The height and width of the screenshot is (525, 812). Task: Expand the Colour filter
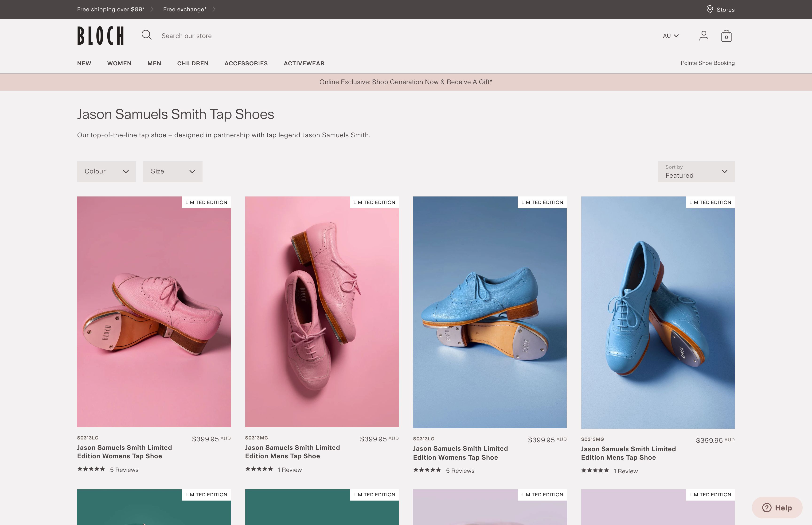coord(106,171)
